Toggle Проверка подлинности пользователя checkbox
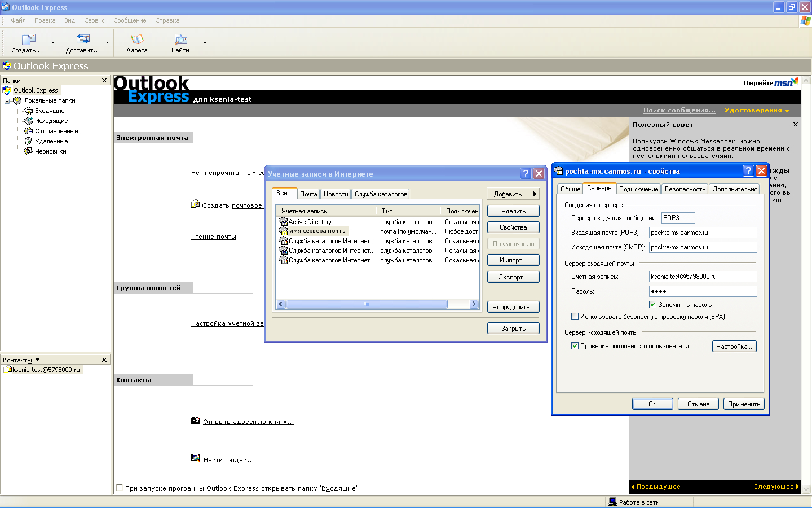Image resolution: width=812 pixels, height=508 pixels. [x=575, y=346]
